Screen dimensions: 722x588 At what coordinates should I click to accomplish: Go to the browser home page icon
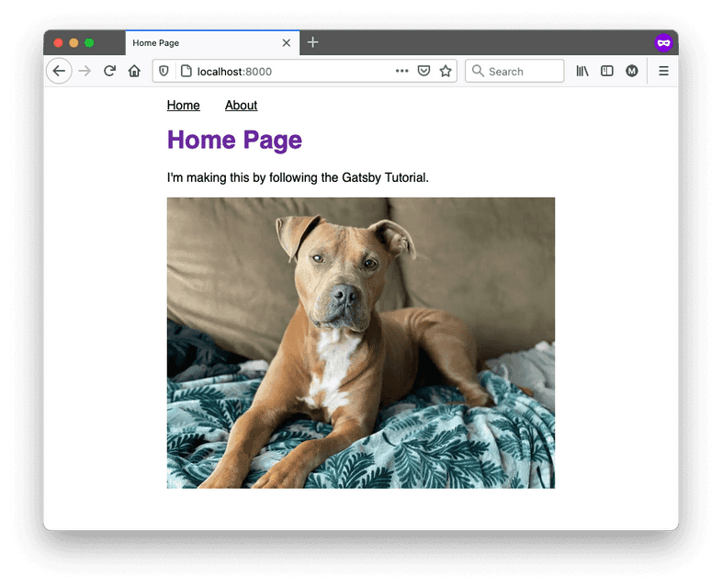click(134, 71)
